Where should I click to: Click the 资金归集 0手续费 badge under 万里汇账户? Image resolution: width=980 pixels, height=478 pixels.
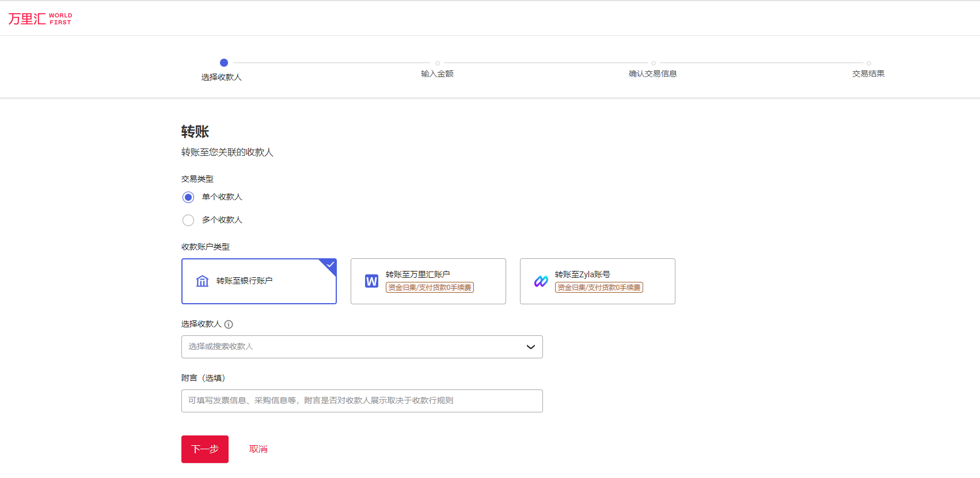point(430,288)
